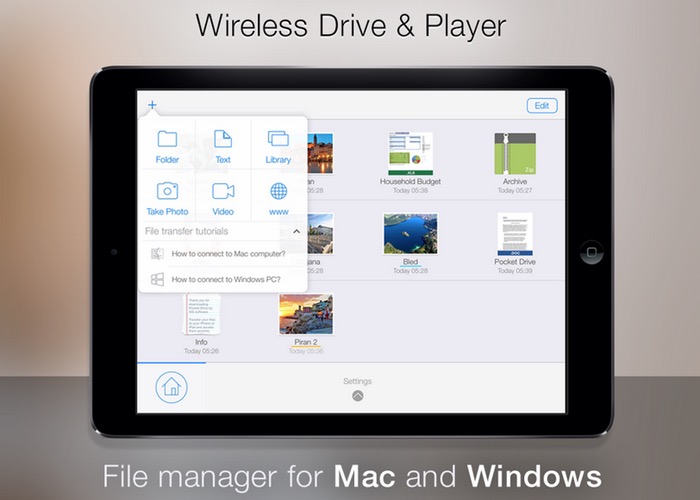
Task: Select the Household Budget file name
Action: (410, 182)
